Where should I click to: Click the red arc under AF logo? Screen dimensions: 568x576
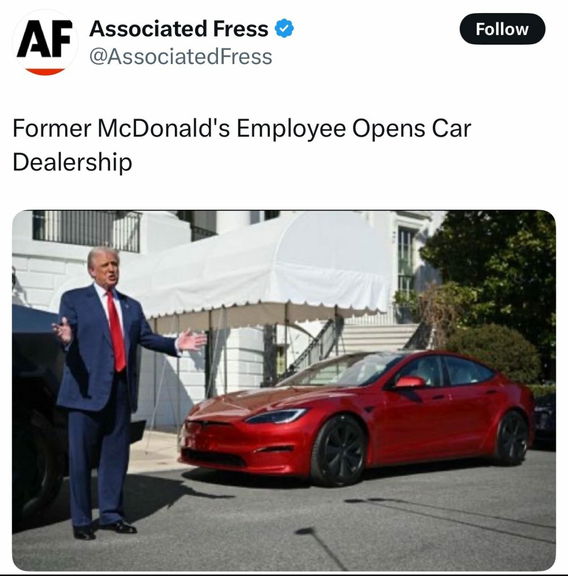[45, 71]
